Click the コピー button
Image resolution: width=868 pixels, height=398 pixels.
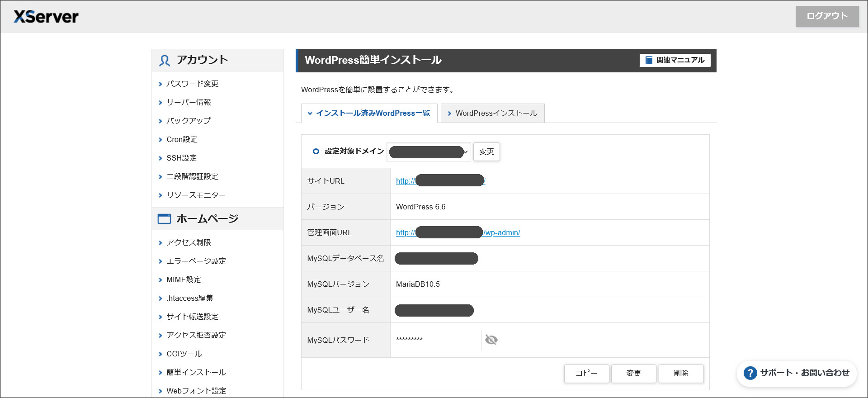coord(586,374)
